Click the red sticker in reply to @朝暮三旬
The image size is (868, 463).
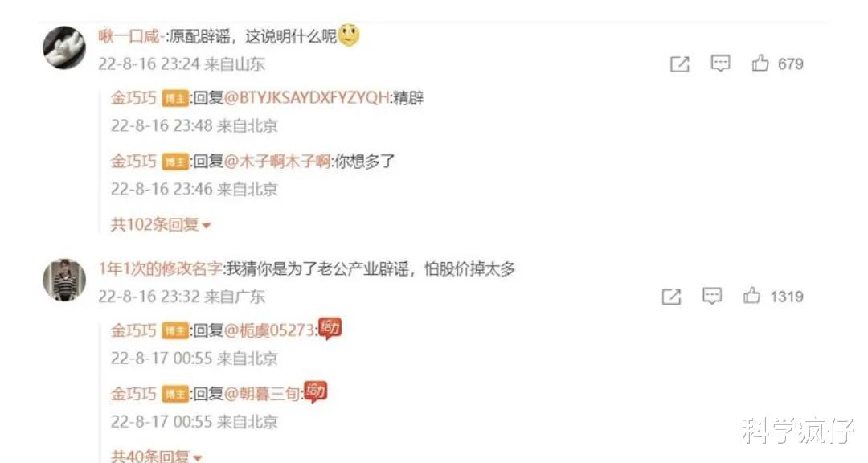click(316, 392)
